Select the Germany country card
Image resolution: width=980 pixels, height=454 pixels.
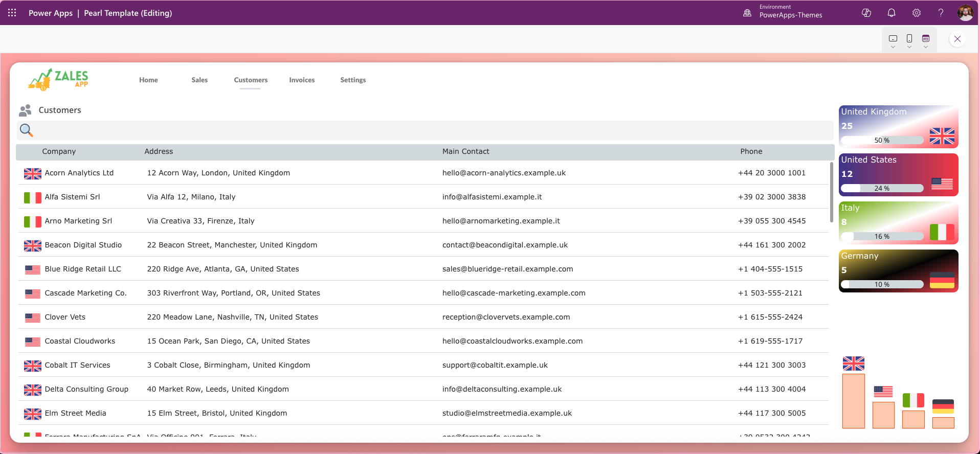(898, 270)
